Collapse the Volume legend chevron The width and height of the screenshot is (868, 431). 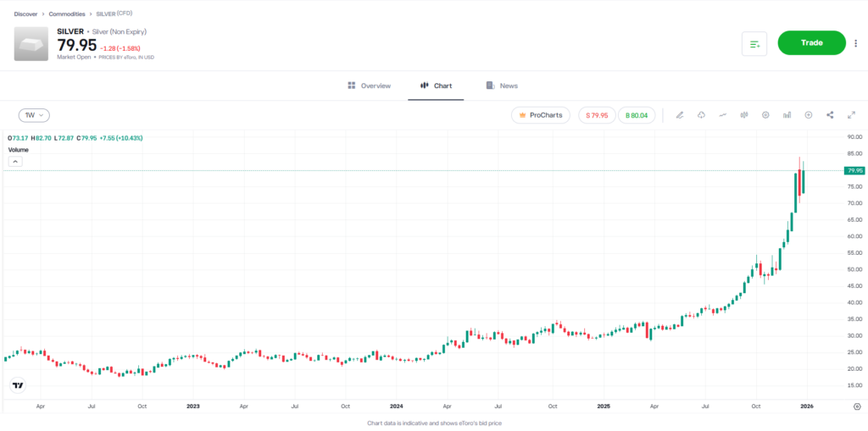15,161
